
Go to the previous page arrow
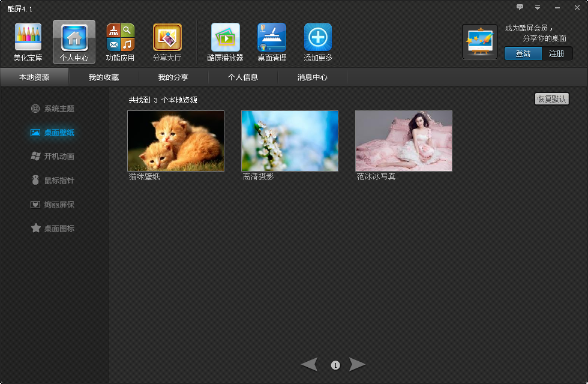pyautogui.click(x=310, y=365)
